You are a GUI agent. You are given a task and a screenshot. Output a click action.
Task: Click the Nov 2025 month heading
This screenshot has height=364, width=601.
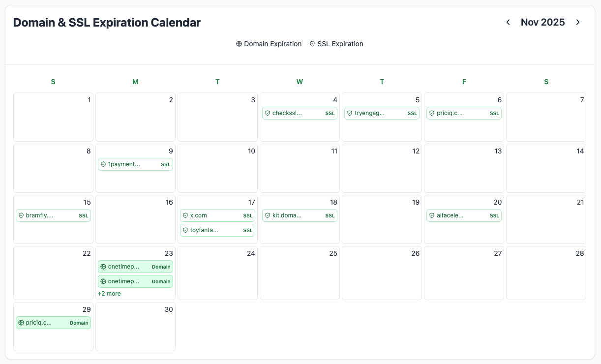[543, 22]
